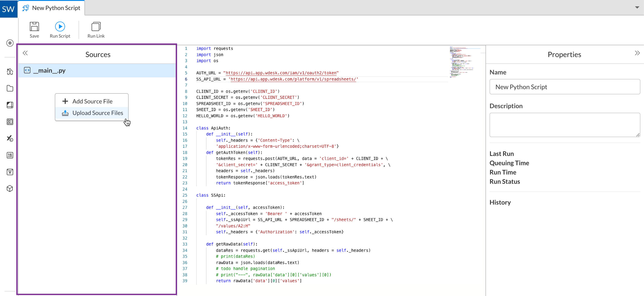Click the Run Time label
644x296 pixels.
(503, 172)
